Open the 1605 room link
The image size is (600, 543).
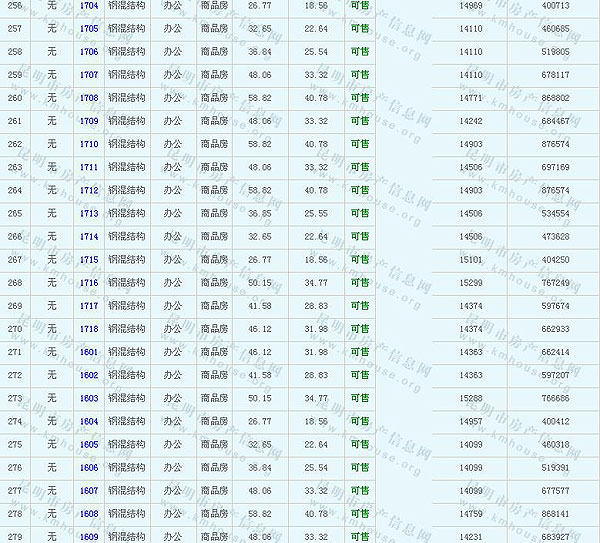tap(89, 444)
